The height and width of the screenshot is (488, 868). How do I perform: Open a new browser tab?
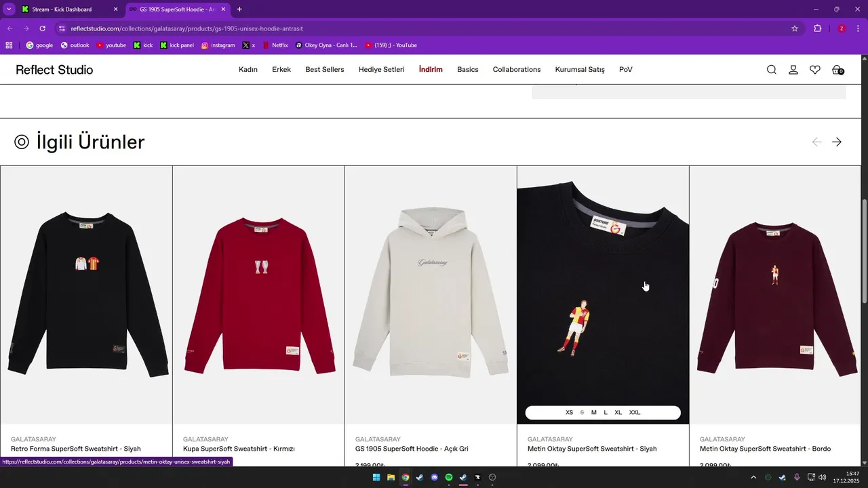tap(239, 9)
